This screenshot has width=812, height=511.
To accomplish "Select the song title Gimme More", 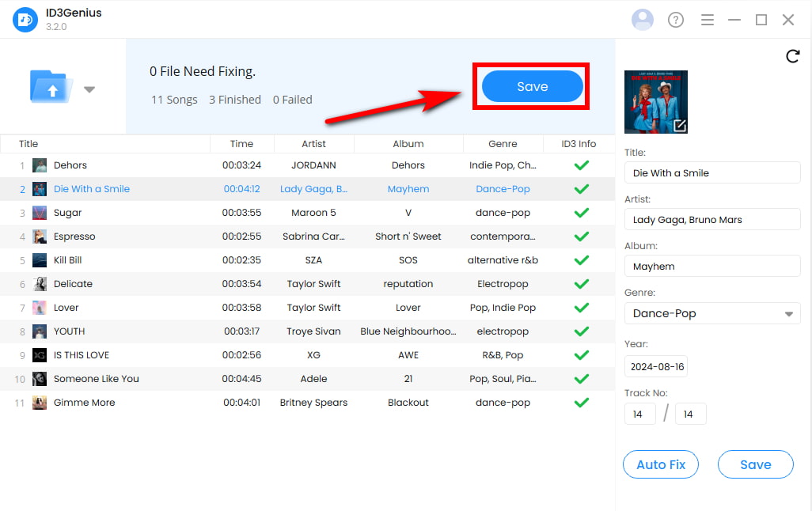I will point(84,403).
